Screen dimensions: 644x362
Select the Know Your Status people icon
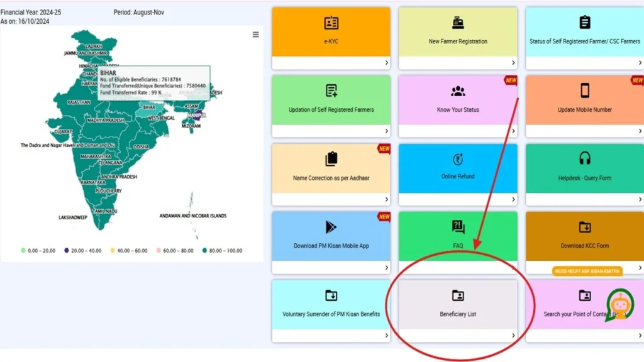pos(458,91)
